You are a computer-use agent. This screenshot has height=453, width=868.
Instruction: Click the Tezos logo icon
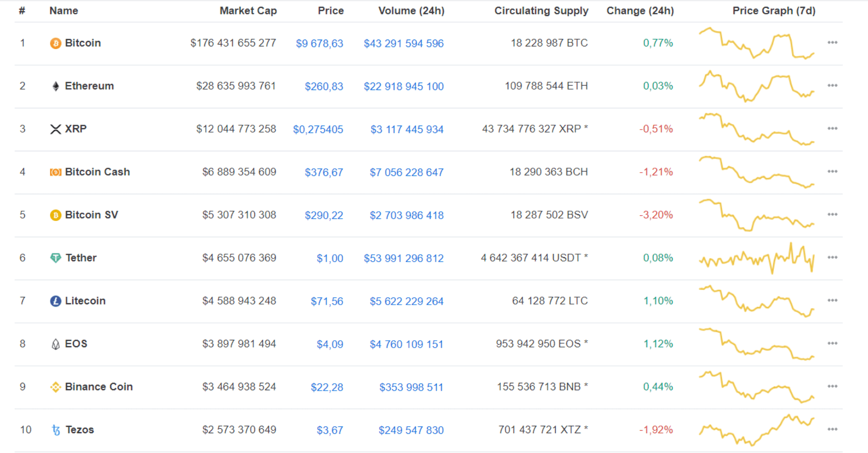55,430
